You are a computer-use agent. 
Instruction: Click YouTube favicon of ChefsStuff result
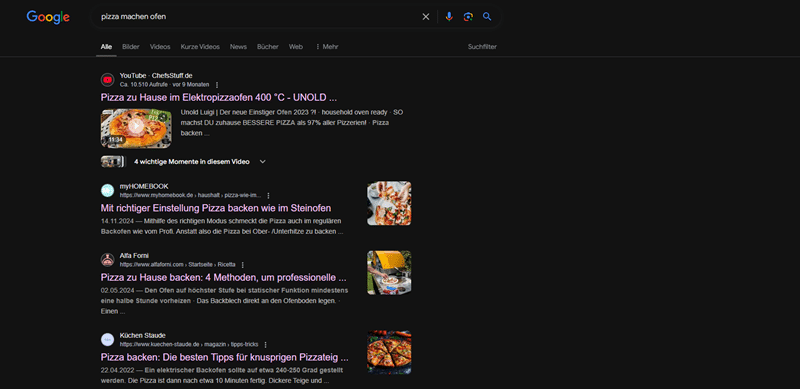pos(108,80)
